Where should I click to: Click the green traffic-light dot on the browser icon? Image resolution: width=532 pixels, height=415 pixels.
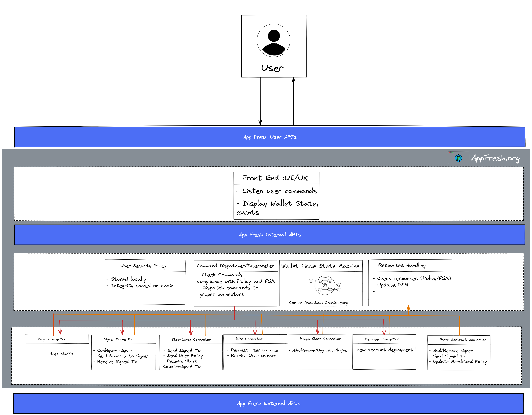point(453,153)
